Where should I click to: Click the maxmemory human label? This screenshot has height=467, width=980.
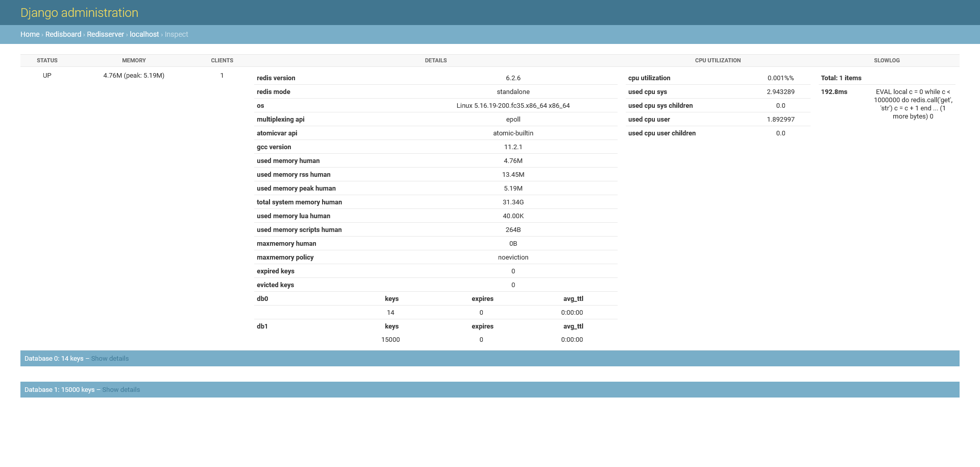(286, 244)
